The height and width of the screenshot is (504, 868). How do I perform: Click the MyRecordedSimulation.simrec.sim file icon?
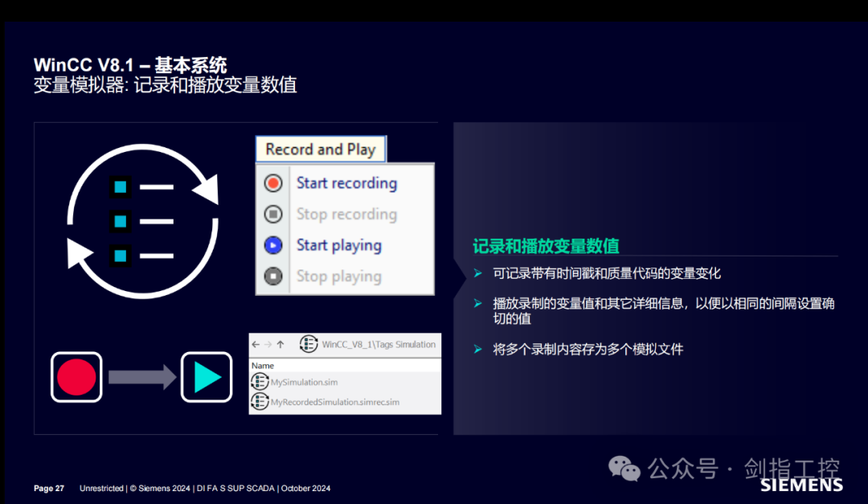tap(260, 402)
